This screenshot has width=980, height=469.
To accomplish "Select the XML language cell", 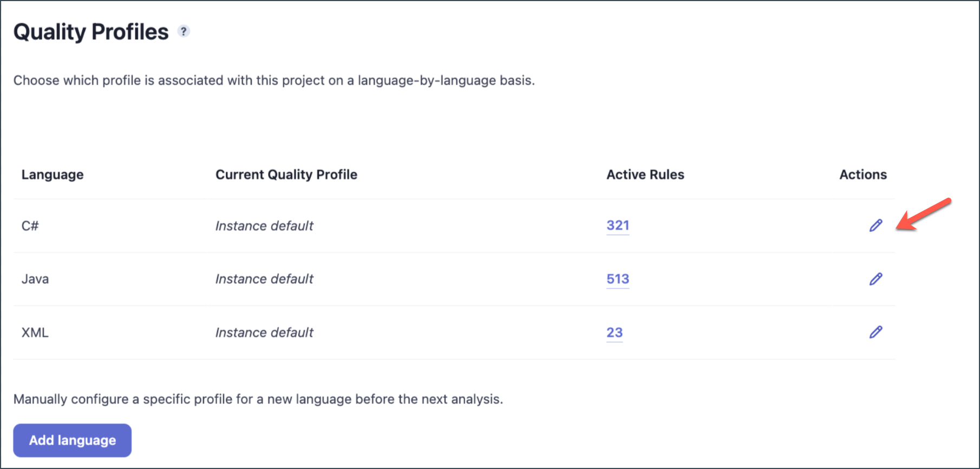I will (x=35, y=333).
